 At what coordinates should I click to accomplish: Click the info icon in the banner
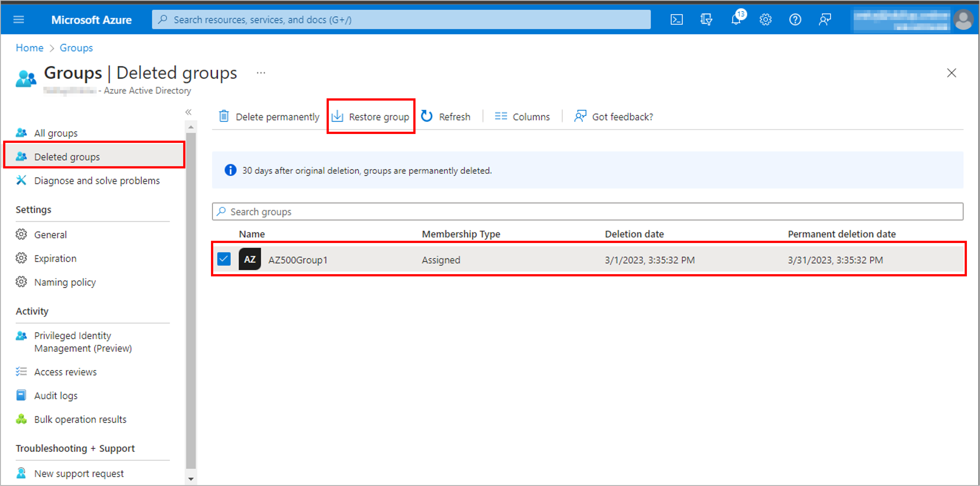click(x=230, y=170)
